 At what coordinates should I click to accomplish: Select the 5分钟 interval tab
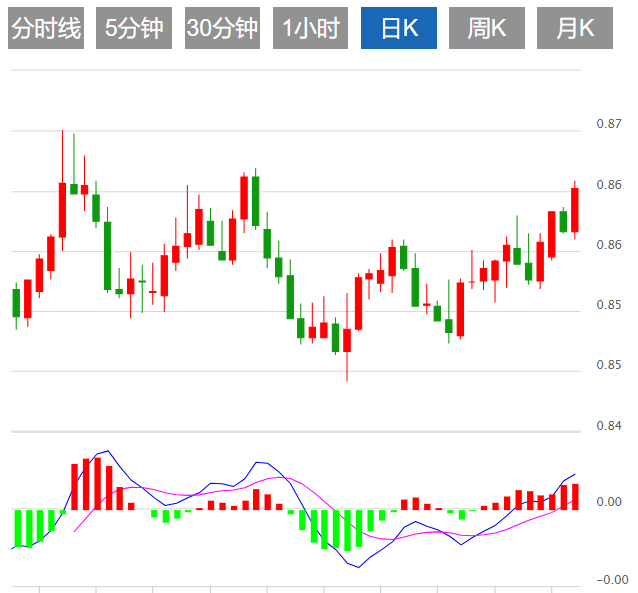tap(134, 28)
